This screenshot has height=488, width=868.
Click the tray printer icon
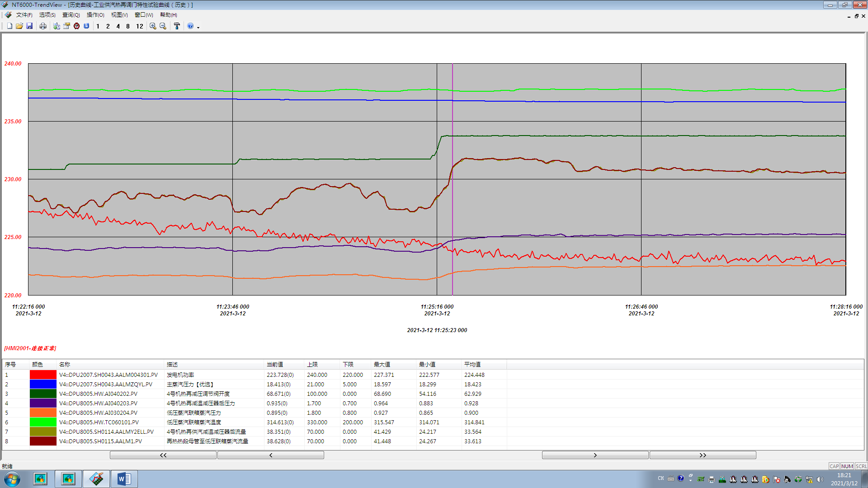point(712,479)
